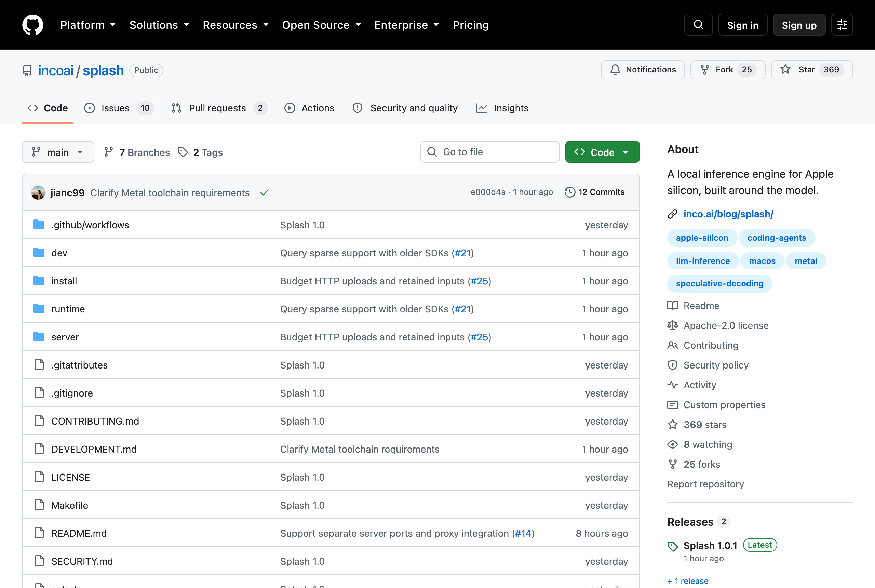Open the install folder
The image size is (875, 588).
[64, 281]
